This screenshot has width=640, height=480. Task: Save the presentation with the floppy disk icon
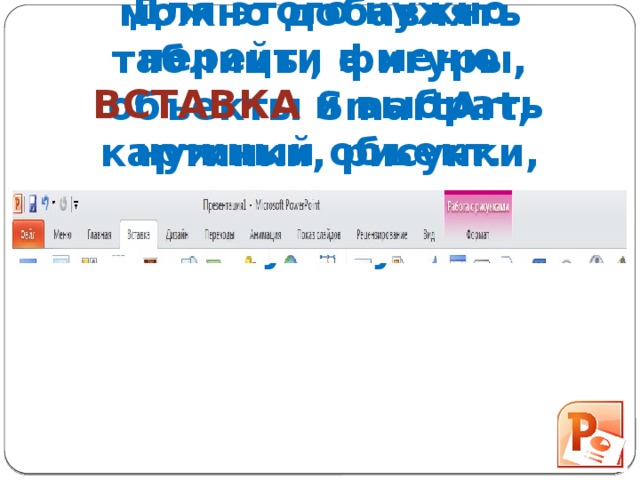click(32, 203)
